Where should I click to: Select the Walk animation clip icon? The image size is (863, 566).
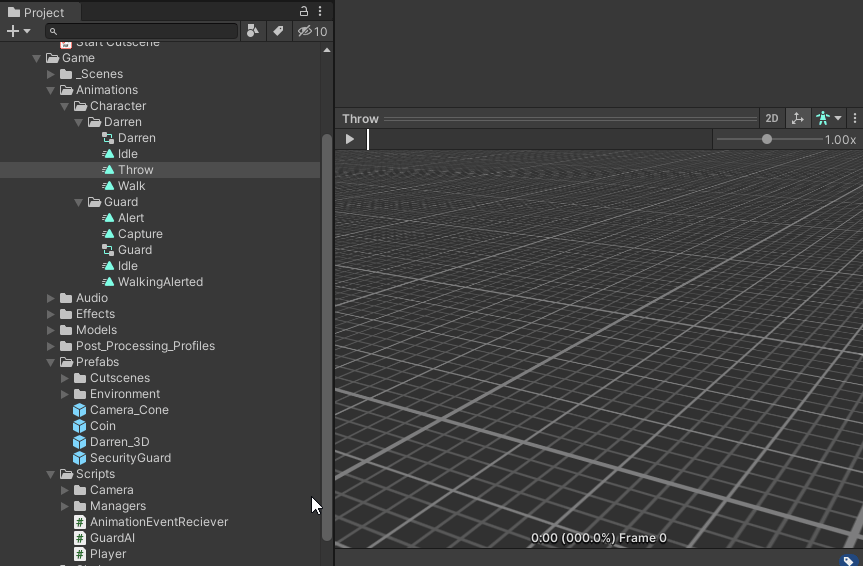coord(108,186)
